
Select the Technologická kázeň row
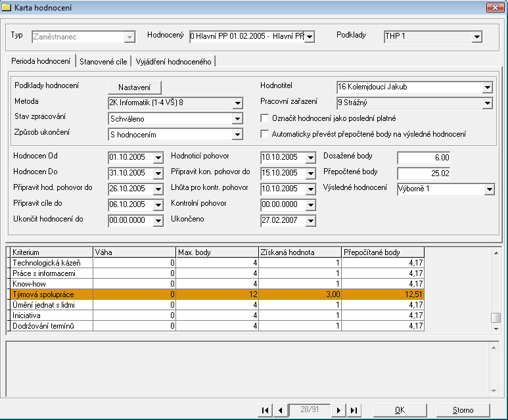pyautogui.click(x=217, y=263)
